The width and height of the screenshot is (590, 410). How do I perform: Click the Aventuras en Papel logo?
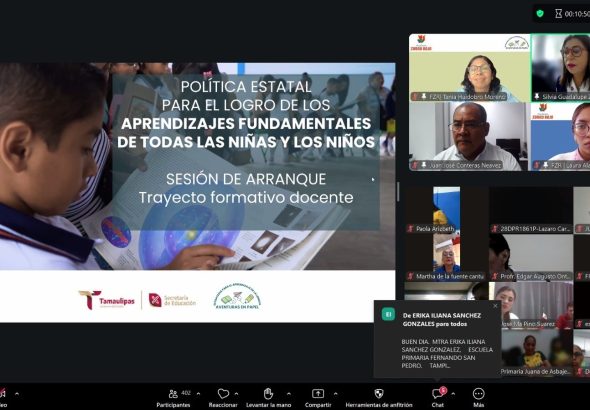point(237,296)
